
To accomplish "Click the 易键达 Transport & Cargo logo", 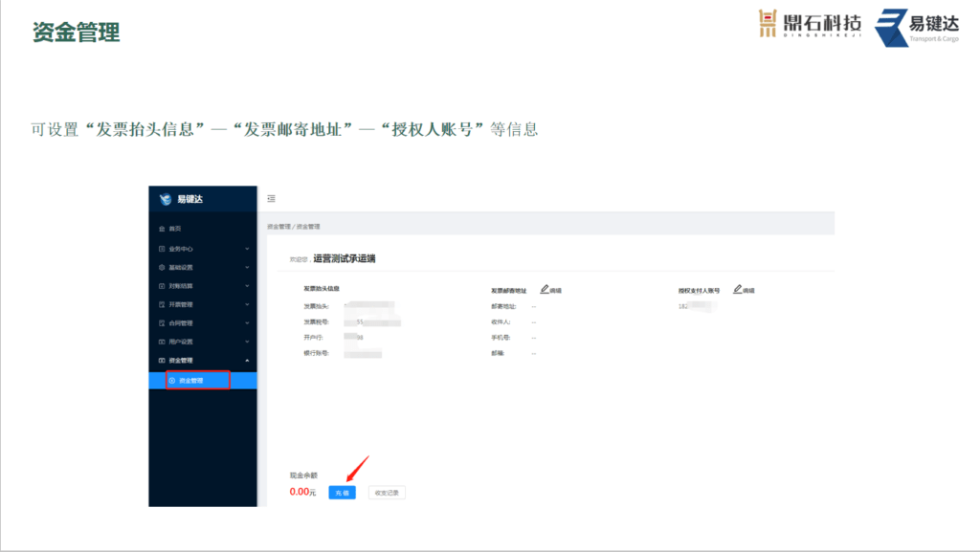I will point(916,28).
